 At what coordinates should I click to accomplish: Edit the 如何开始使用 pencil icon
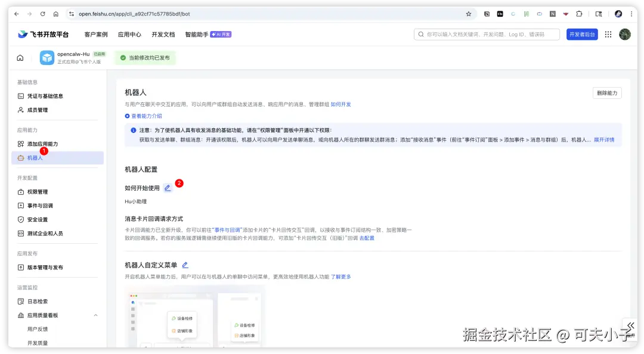point(168,188)
